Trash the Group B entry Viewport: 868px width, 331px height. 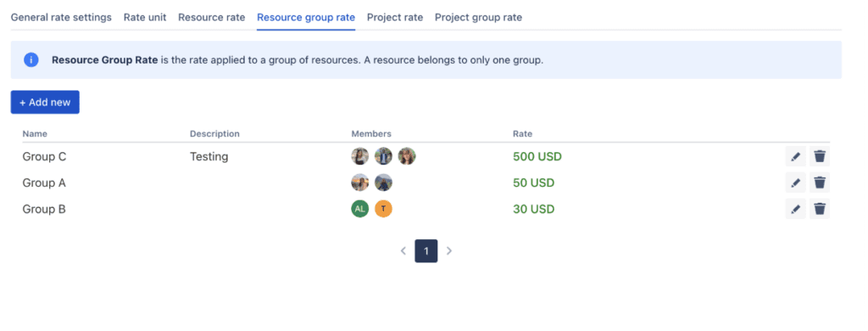820,209
